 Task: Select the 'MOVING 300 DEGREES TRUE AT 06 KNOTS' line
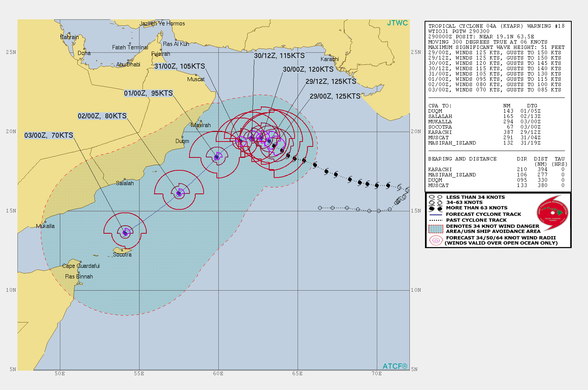[488, 42]
